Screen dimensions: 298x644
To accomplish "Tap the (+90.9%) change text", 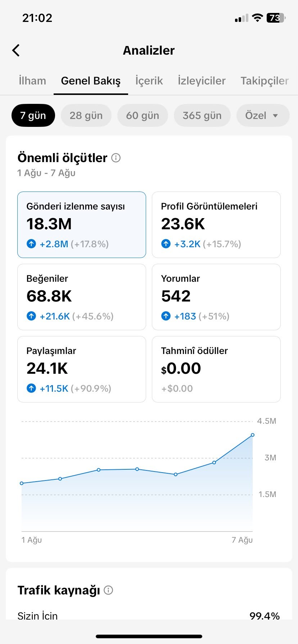I will tap(91, 388).
